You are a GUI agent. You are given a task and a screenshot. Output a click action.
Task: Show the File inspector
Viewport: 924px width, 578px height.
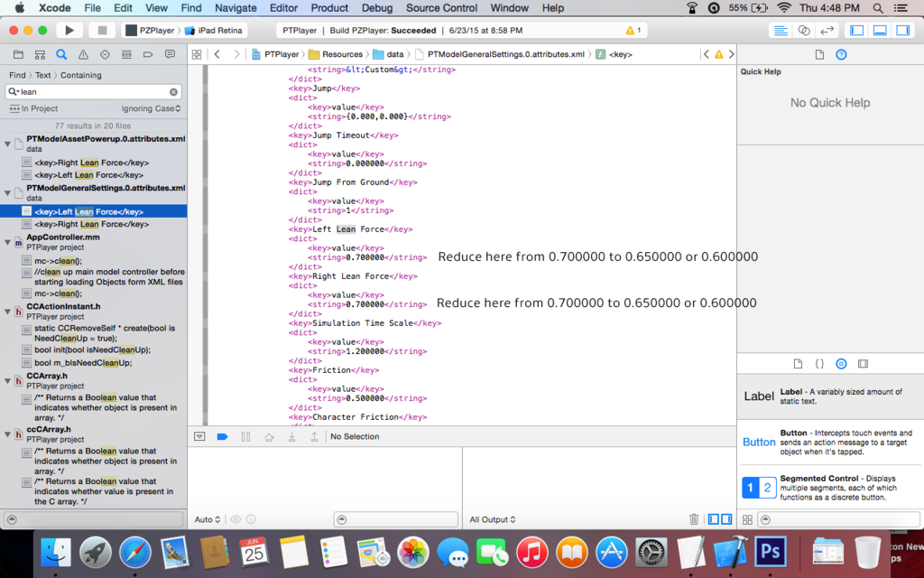point(819,54)
